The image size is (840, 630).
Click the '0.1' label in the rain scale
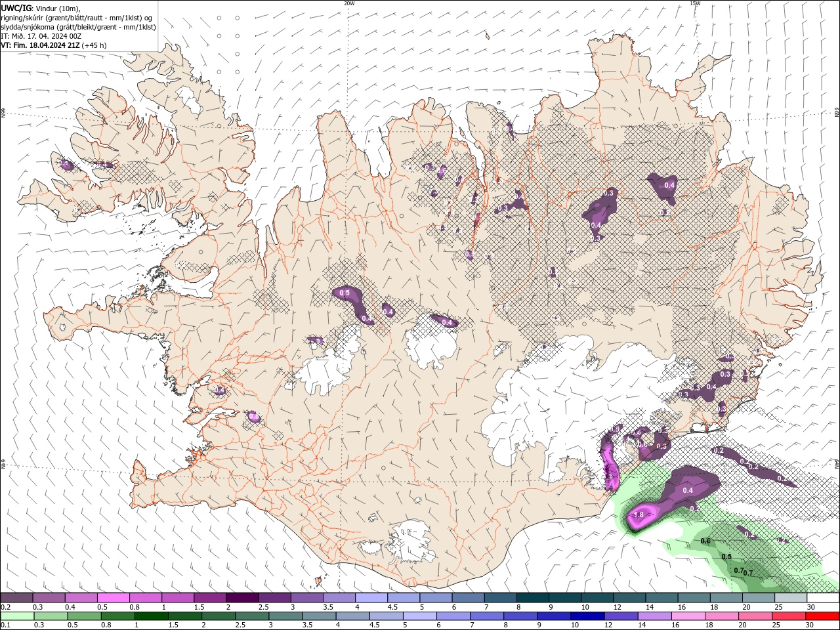tap(6, 625)
